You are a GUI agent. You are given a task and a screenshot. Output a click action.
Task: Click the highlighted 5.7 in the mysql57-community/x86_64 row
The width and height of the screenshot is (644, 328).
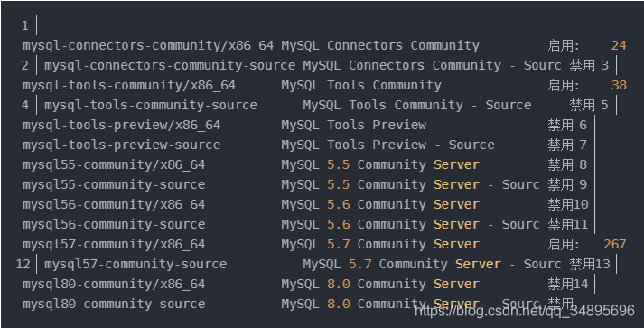tap(339, 245)
